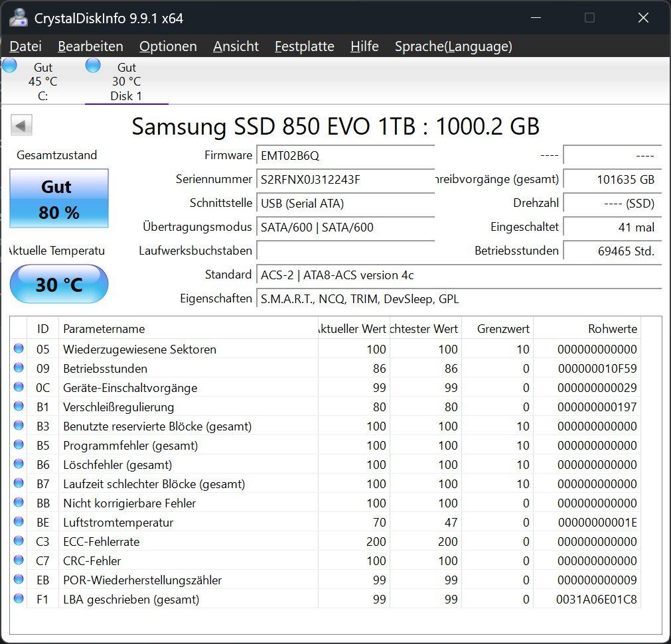The height and width of the screenshot is (644, 671).
Task: Click the Schnittstelle field USB (Serial ATA)
Action: [345, 203]
